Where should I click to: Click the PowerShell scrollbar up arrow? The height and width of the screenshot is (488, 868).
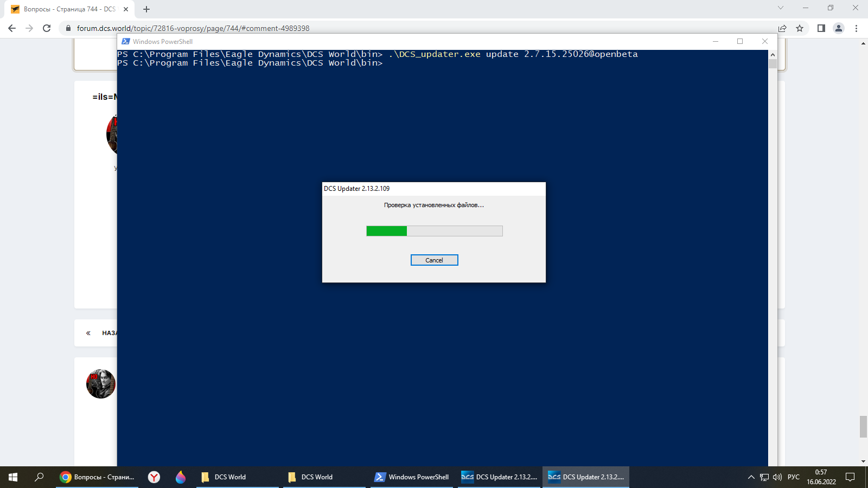point(773,55)
